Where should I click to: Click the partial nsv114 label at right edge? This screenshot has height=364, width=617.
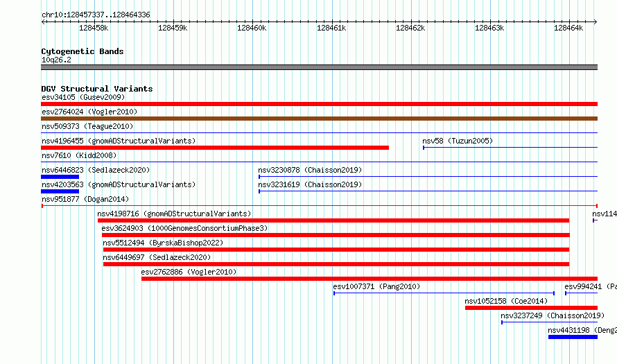pos(605,214)
